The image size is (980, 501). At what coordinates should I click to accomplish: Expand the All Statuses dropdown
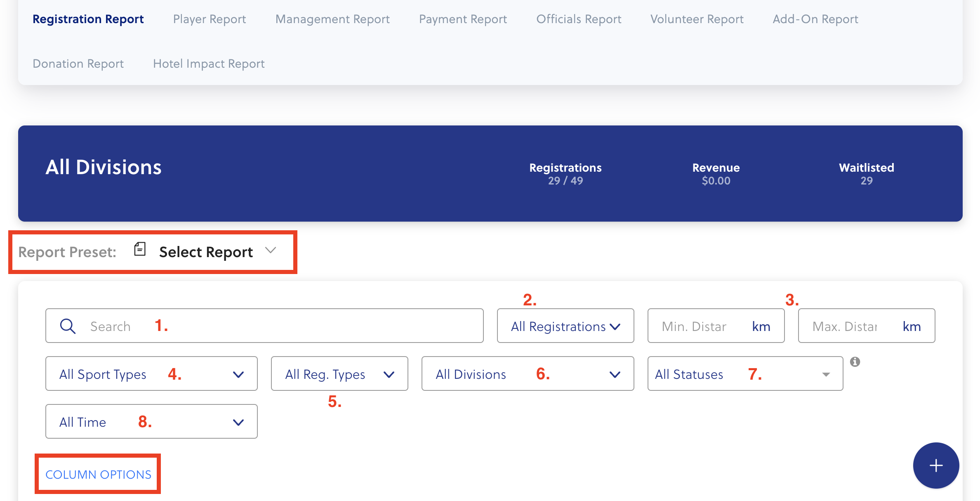pos(744,374)
